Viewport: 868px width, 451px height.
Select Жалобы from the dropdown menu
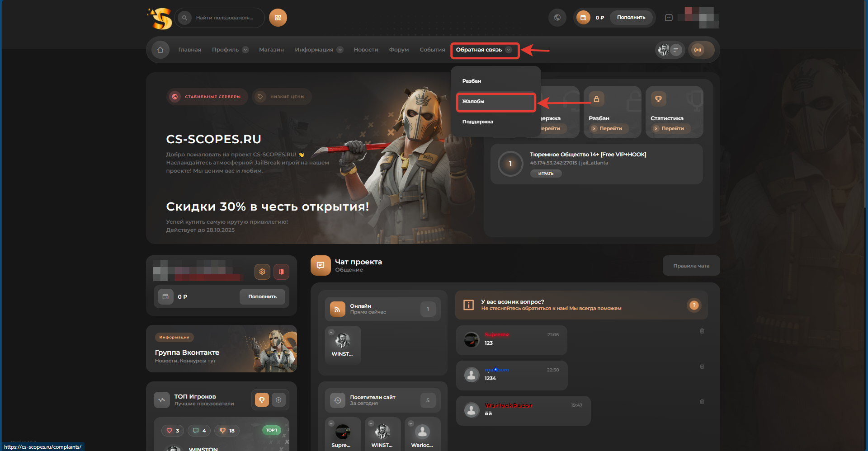496,102
